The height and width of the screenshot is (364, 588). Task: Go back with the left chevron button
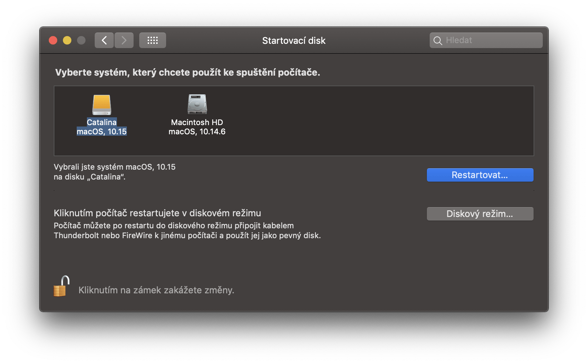[104, 40]
